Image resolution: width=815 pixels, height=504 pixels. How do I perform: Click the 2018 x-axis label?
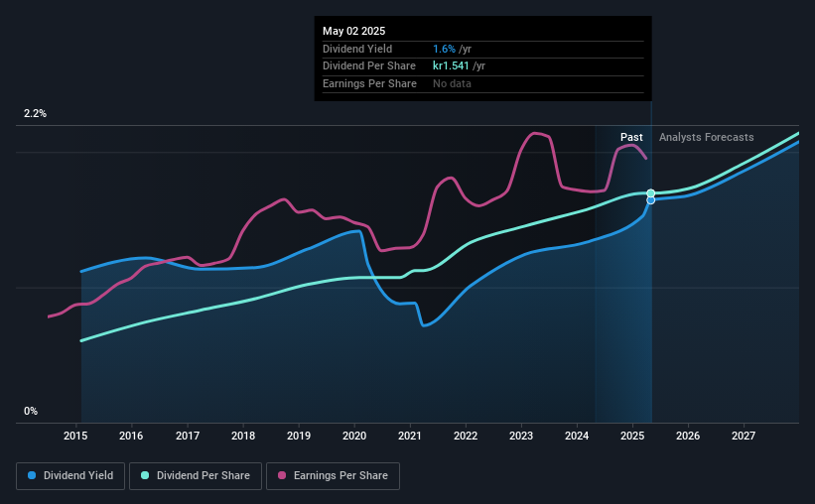point(243,436)
